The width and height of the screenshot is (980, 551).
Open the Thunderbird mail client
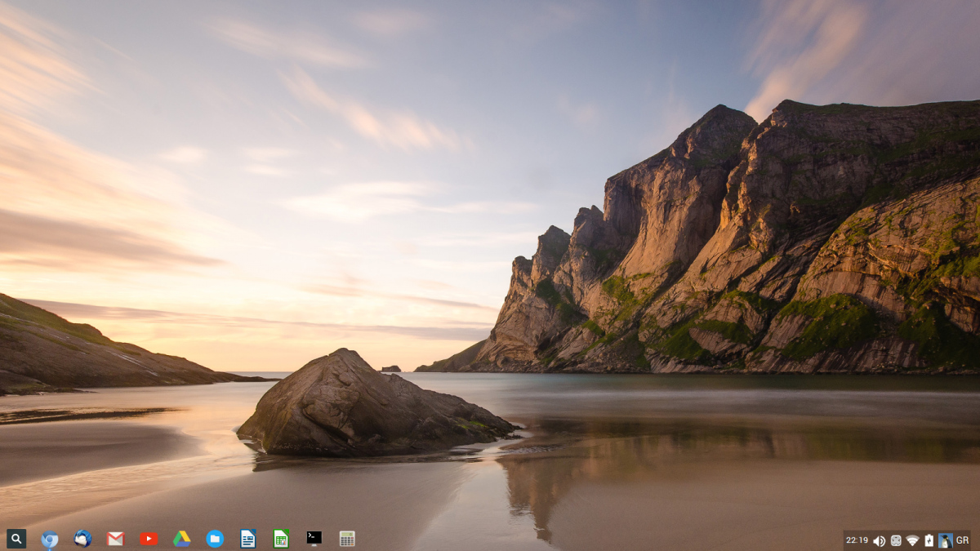(x=82, y=539)
